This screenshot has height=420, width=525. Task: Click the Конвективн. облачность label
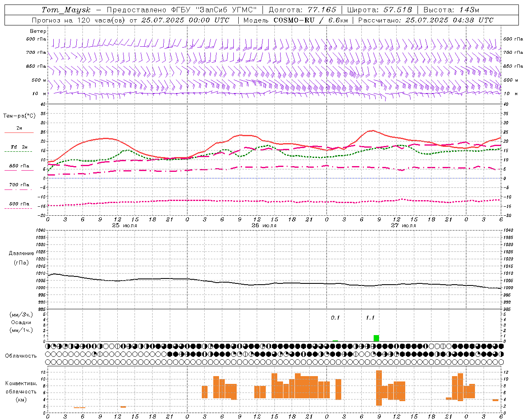pyautogui.click(x=21, y=388)
